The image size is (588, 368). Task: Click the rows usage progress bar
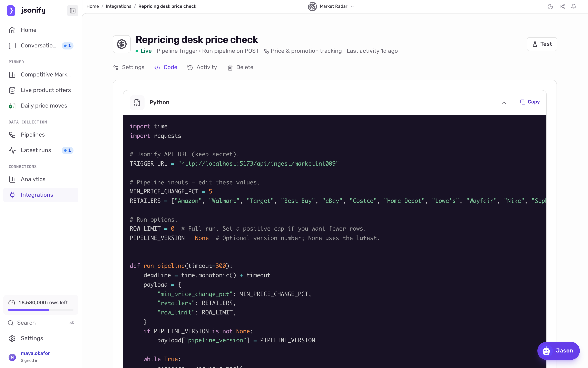(41, 310)
